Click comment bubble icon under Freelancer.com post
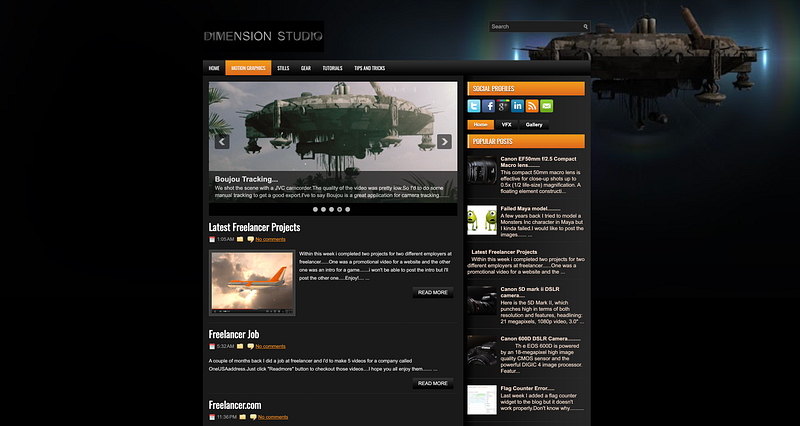 pyautogui.click(x=253, y=417)
